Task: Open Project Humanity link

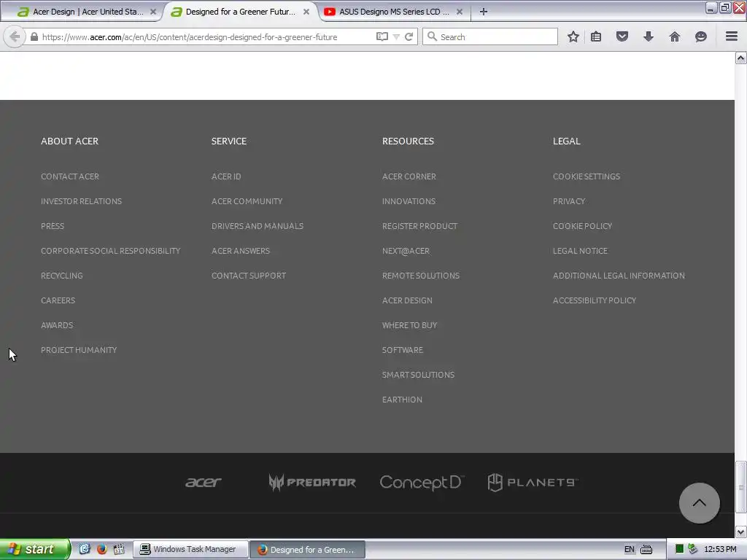Action: (79, 349)
